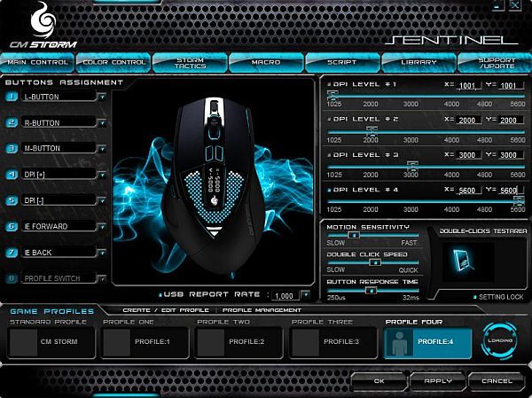Select the DPI Level #4 radio indicator
Image resolution: width=532 pixels, height=398 pixels.
pos(330,191)
